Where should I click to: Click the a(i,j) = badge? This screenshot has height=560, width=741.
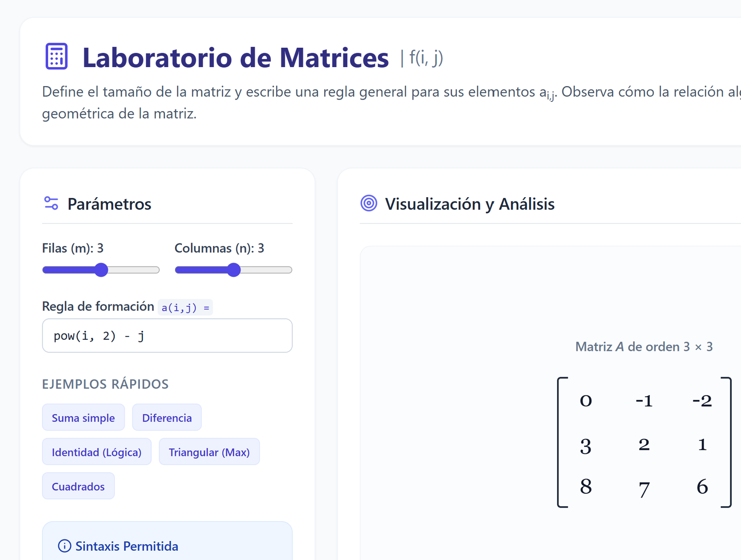click(185, 307)
